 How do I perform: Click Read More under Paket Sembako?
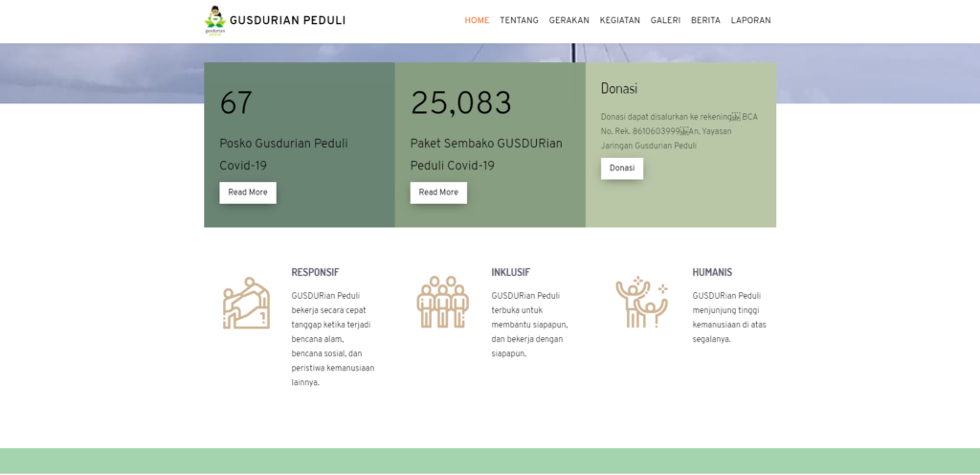(x=438, y=192)
